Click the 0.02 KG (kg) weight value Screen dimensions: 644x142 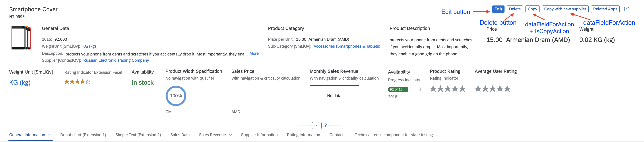pyautogui.click(x=597, y=40)
